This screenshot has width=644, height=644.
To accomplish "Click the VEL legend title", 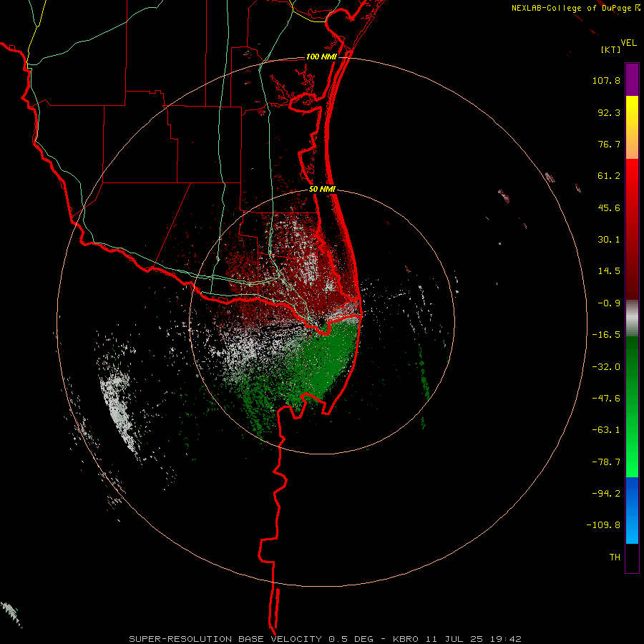I will click(x=628, y=43).
